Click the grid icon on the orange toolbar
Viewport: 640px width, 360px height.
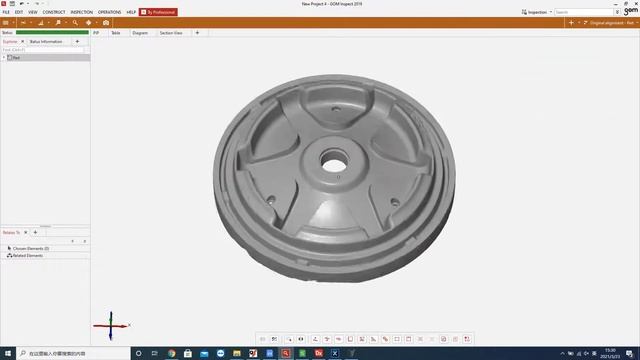[x=6, y=23]
